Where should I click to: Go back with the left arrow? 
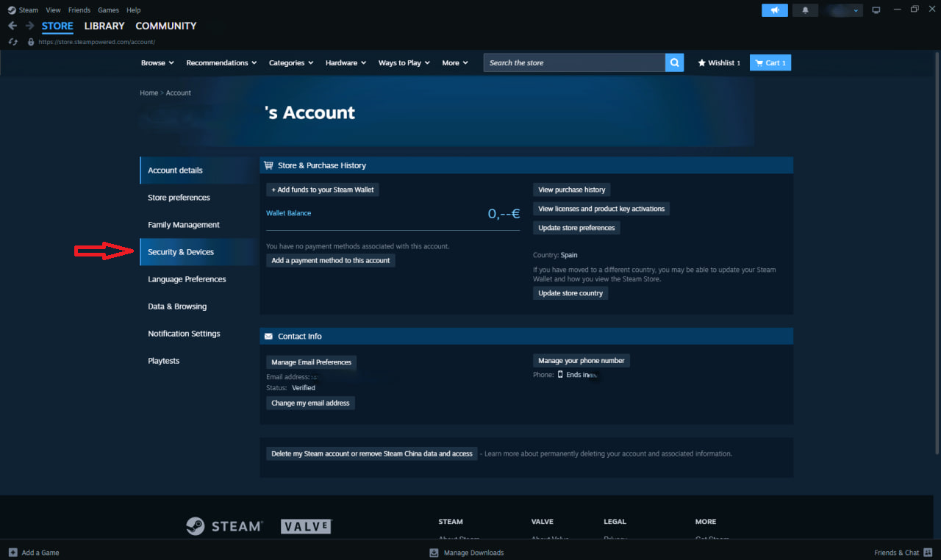click(x=12, y=26)
